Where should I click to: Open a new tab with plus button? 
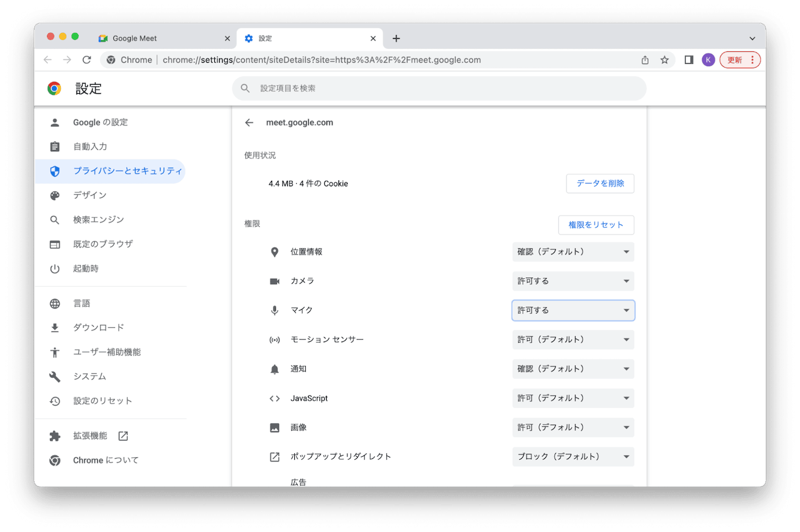[396, 38]
